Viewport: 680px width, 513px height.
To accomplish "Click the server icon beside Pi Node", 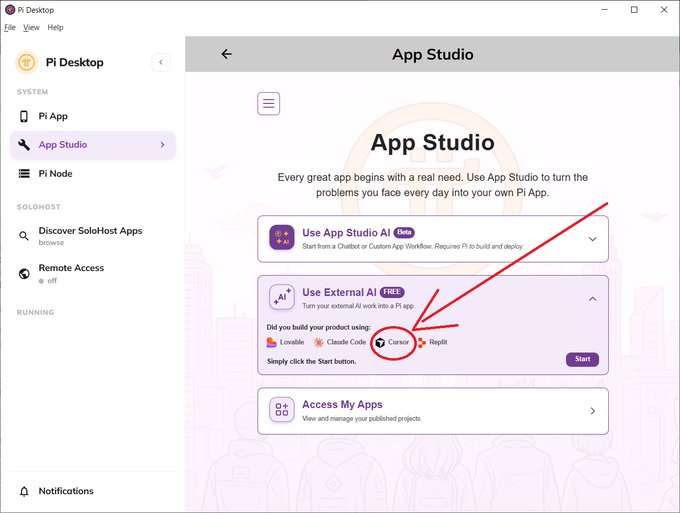I will [x=24, y=174].
